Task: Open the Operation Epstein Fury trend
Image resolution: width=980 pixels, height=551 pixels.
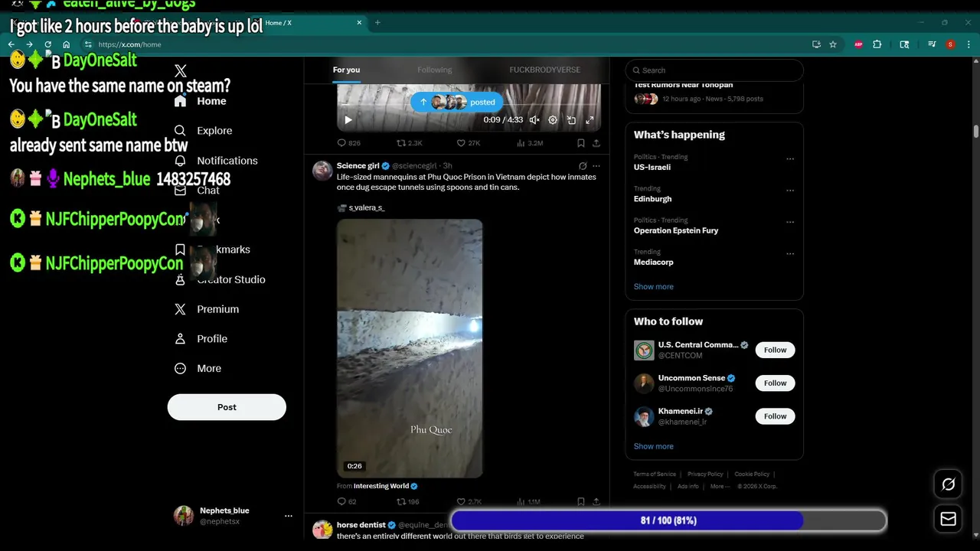Action: pyautogui.click(x=676, y=230)
